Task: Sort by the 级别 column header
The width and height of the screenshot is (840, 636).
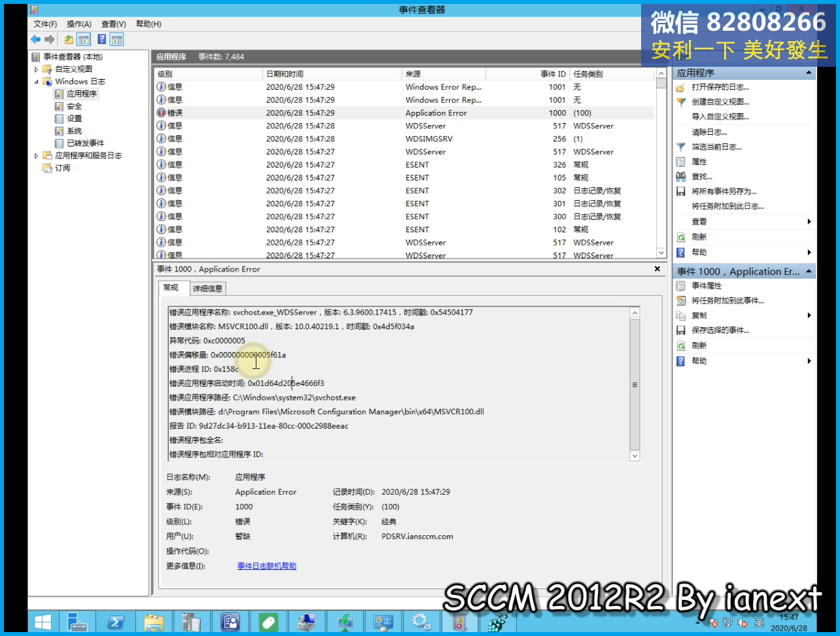Action: (209, 74)
